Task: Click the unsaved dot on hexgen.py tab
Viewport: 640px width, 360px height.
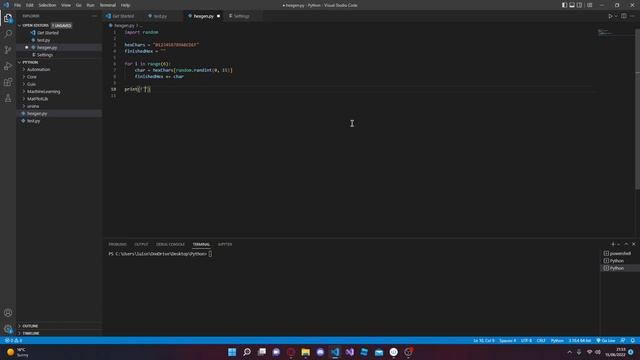Action: (x=218, y=16)
